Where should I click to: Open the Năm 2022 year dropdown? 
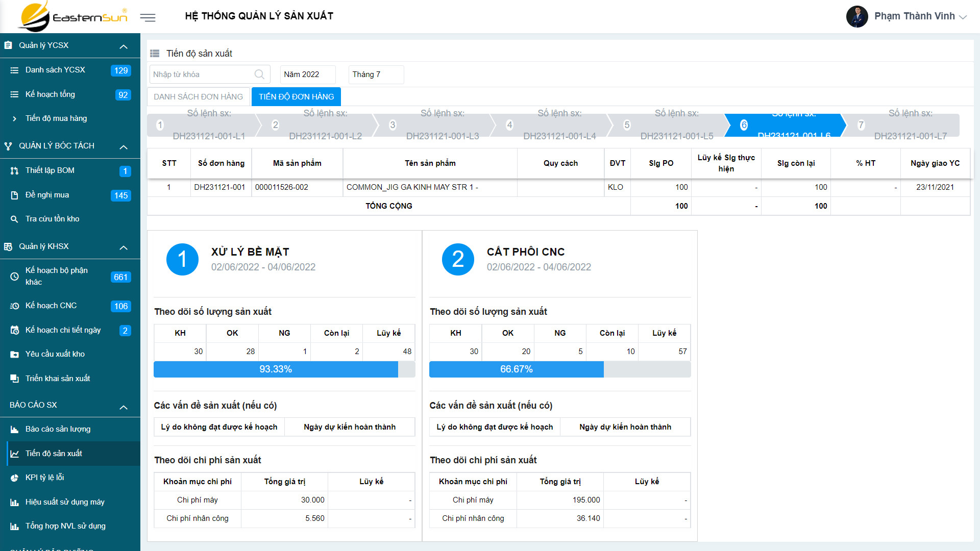(308, 74)
